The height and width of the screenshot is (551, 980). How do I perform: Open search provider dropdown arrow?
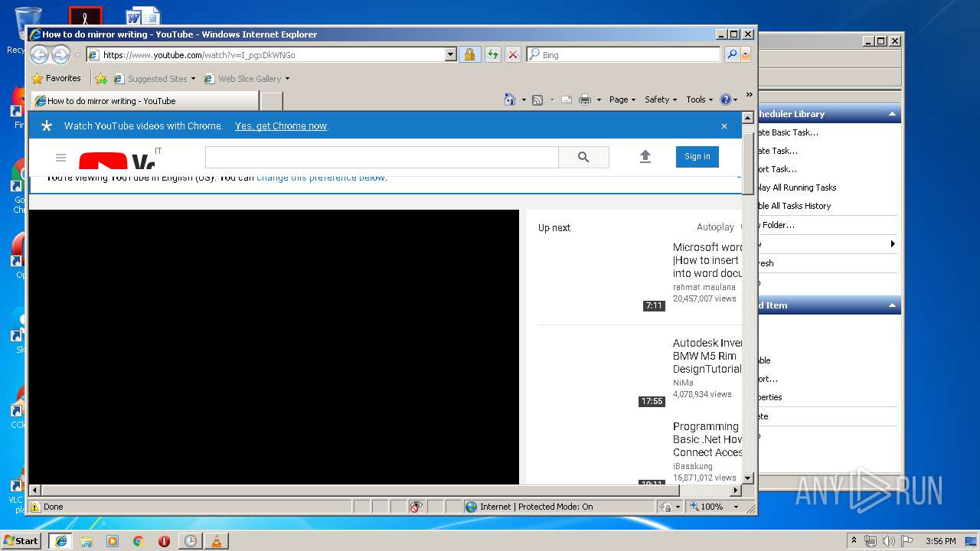[x=746, y=55]
